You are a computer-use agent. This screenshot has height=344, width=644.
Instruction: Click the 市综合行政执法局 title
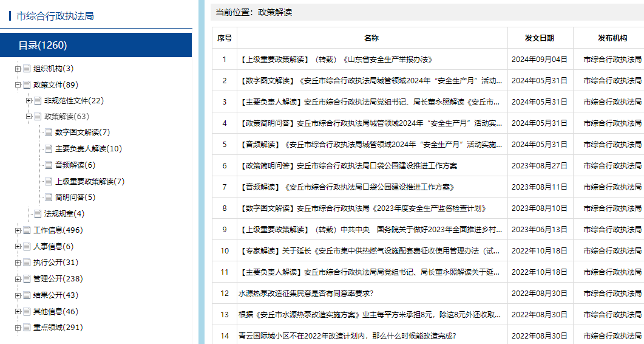pyautogui.click(x=55, y=16)
